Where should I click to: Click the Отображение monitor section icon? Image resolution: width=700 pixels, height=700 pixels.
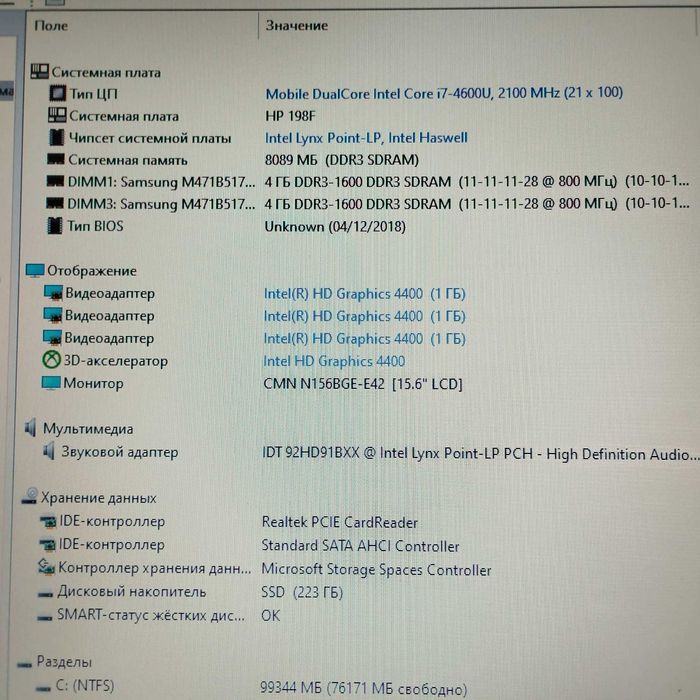tap(35, 270)
